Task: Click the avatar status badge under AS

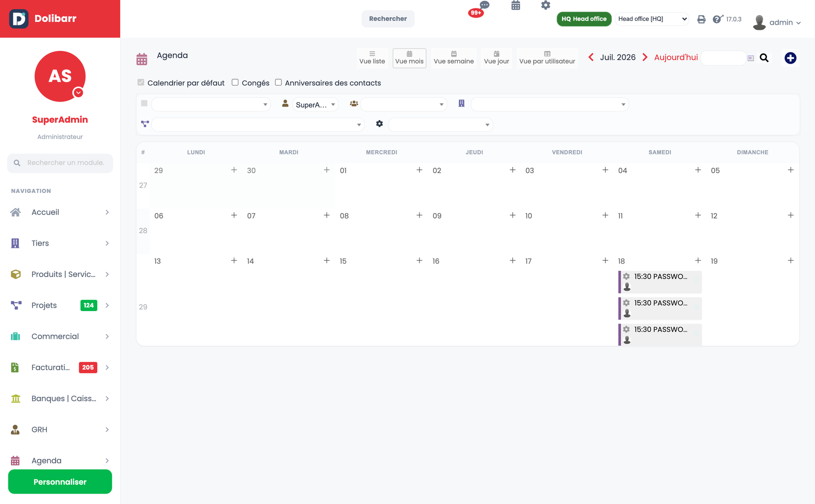Action: (x=78, y=93)
